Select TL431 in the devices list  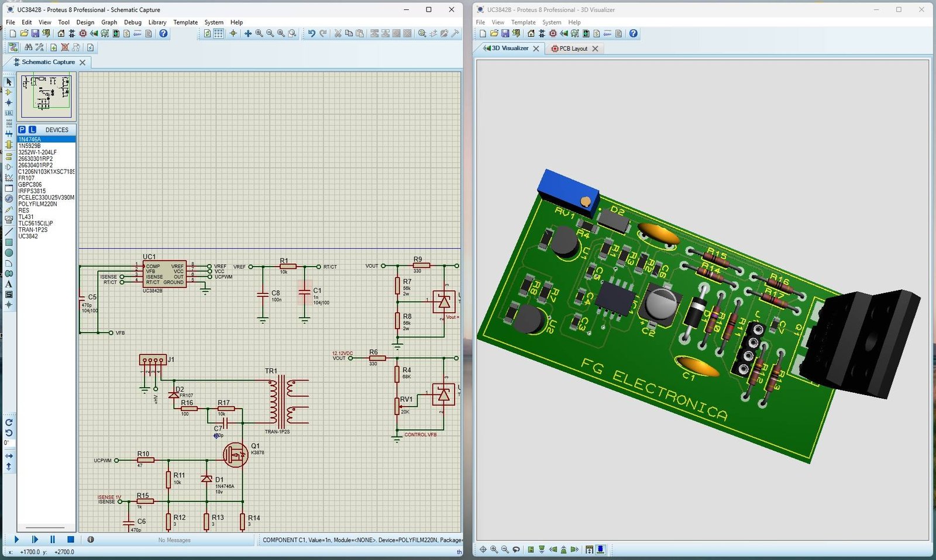click(26, 217)
